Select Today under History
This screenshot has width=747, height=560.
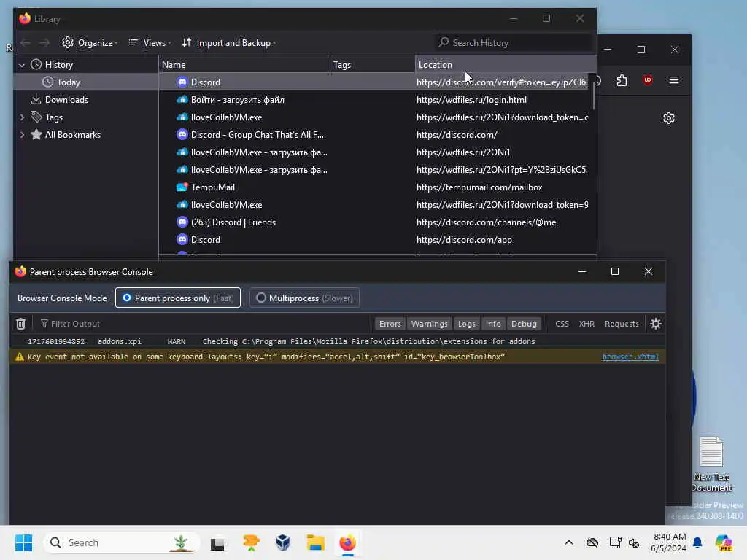(68, 82)
